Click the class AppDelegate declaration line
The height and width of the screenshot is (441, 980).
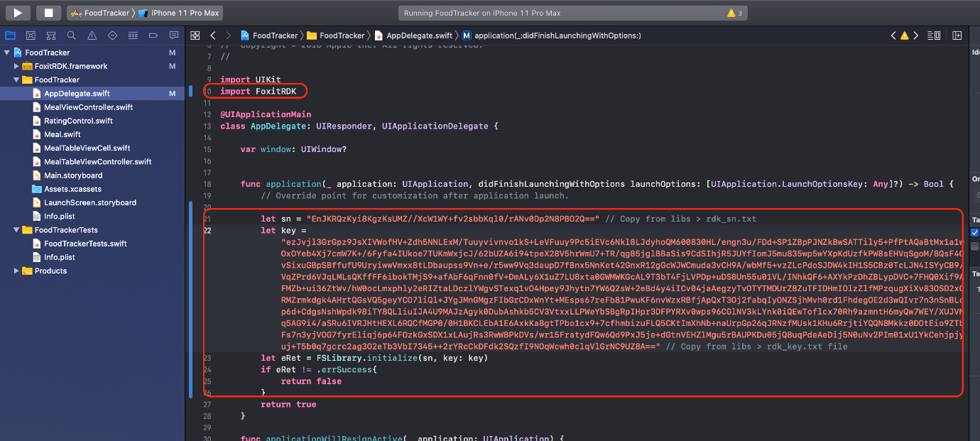pyautogui.click(x=359, y=126)
